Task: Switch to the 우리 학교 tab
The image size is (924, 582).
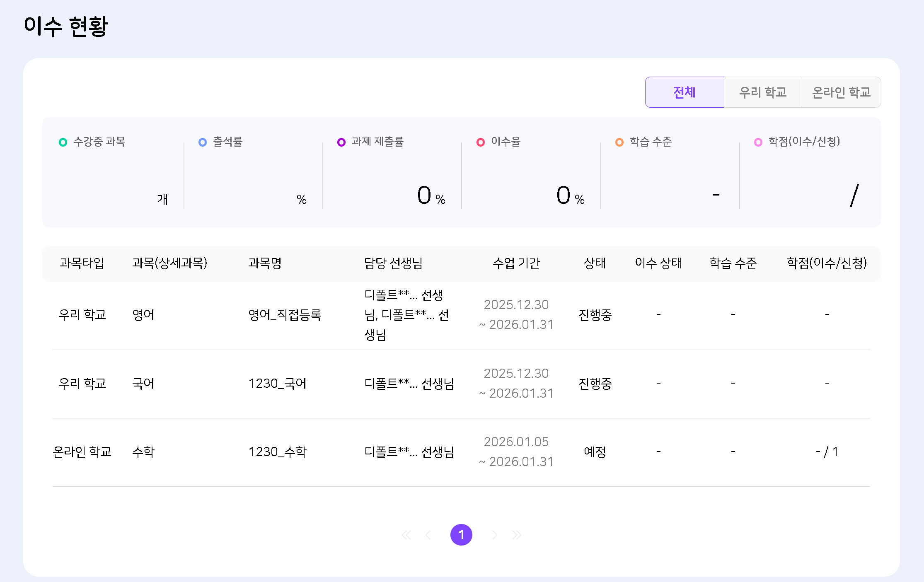Action: [763, 92]
